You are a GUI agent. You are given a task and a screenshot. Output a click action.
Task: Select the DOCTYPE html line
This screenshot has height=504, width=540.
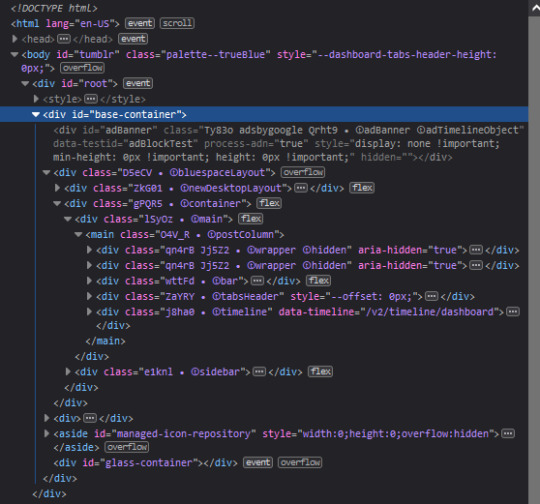[x=54, y=8]
